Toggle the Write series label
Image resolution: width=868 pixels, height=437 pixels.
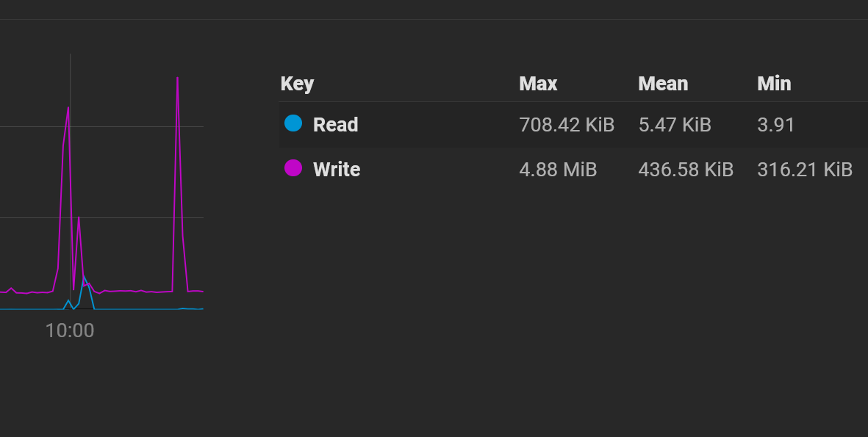(337, 169)
